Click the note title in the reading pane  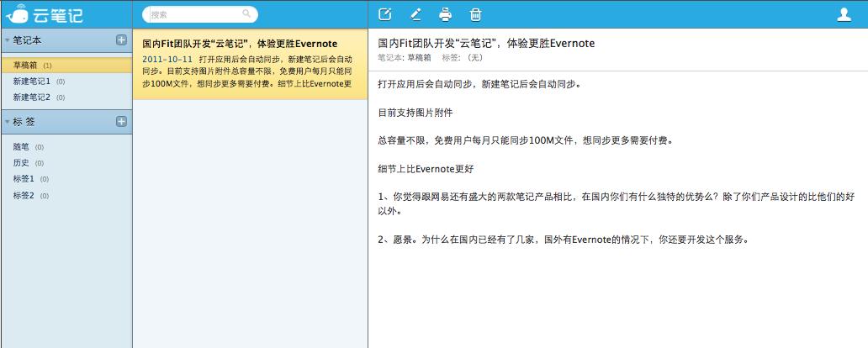[486, 43]
